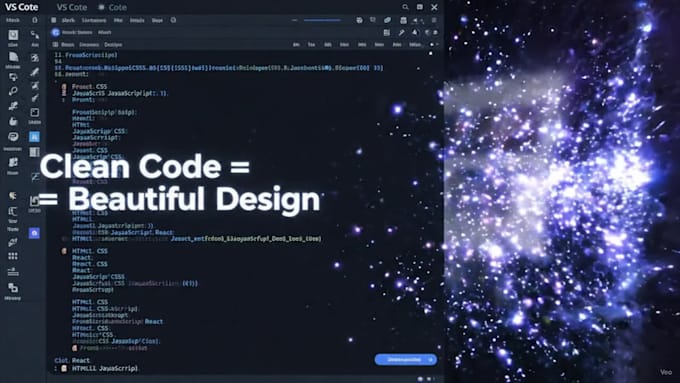Screen dimensions: 680x383
Task: Open the calendar icon in top toolbar
Action: click(403, 20)
